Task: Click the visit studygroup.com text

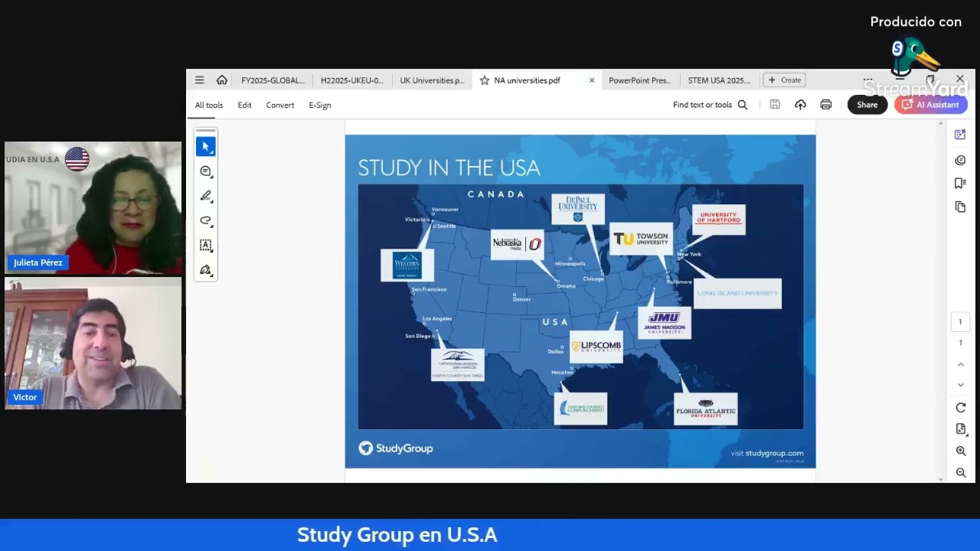Action: [x=767, y=453]
